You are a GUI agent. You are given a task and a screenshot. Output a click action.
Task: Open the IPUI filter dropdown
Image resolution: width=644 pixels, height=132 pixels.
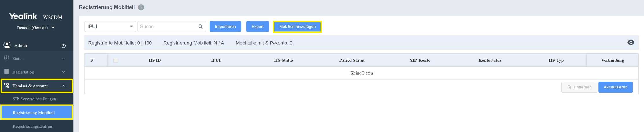click(x=110, y=27)
